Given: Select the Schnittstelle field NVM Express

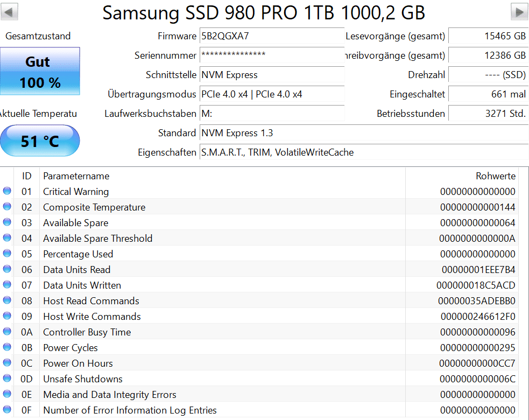Looking at the screenshot, I should pyautogui.click(x=272, y=75).
